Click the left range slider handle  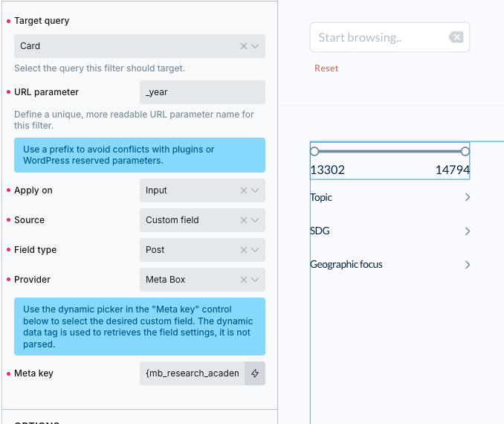click(314, 151)
